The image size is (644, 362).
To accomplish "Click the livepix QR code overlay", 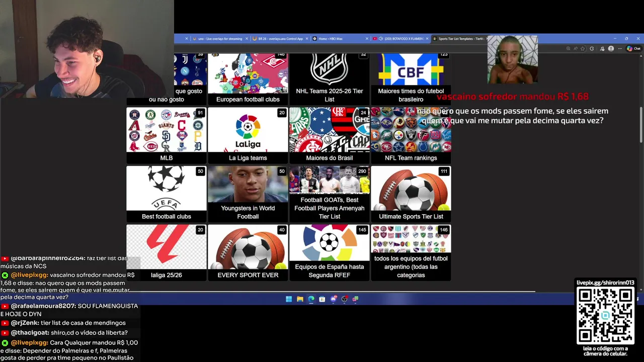I will click(x=605, y=316).
